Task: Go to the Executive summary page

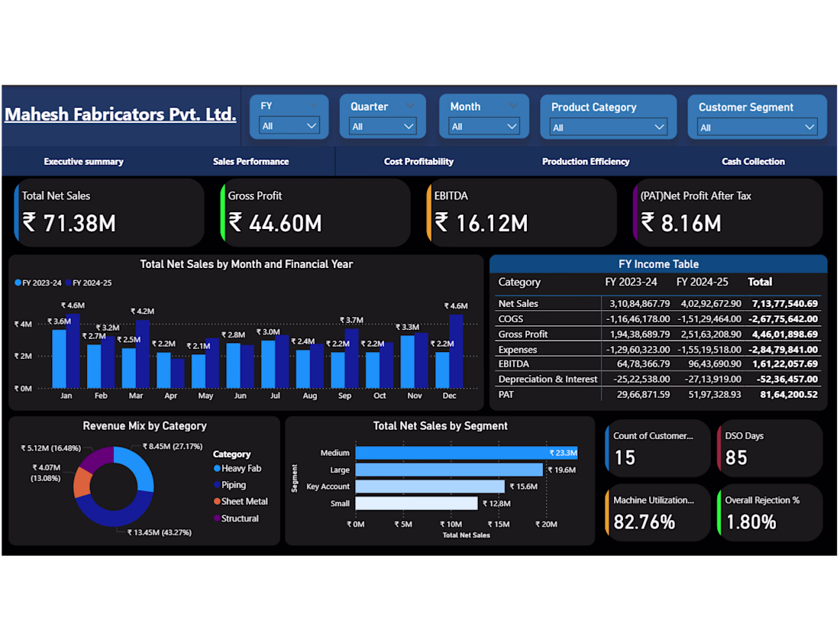Action: (83, 161)
